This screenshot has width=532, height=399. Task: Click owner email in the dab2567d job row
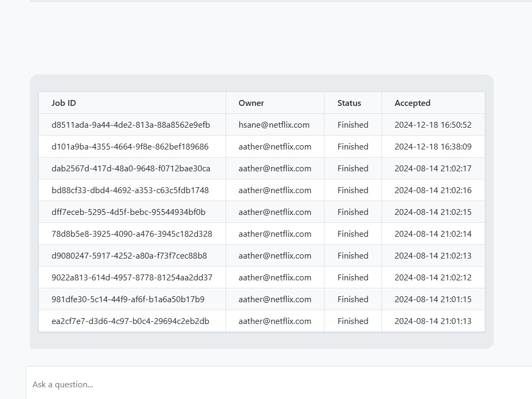pos(275,168)
